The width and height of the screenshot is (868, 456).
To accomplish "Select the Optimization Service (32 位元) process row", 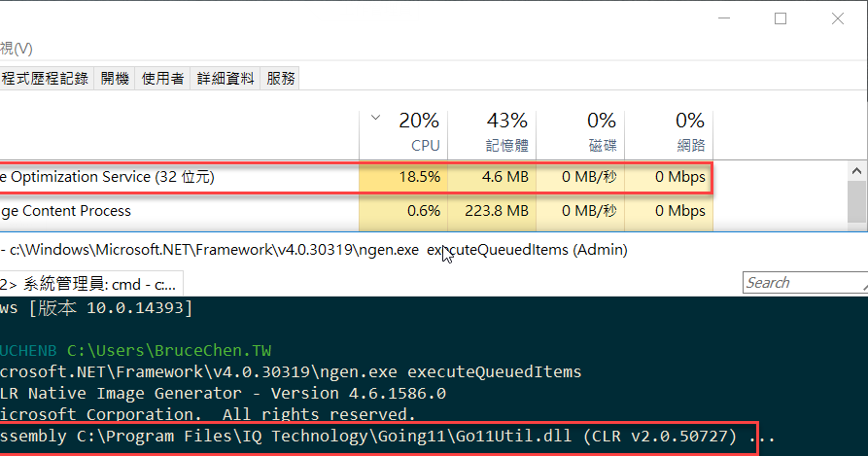I will 356,177.
